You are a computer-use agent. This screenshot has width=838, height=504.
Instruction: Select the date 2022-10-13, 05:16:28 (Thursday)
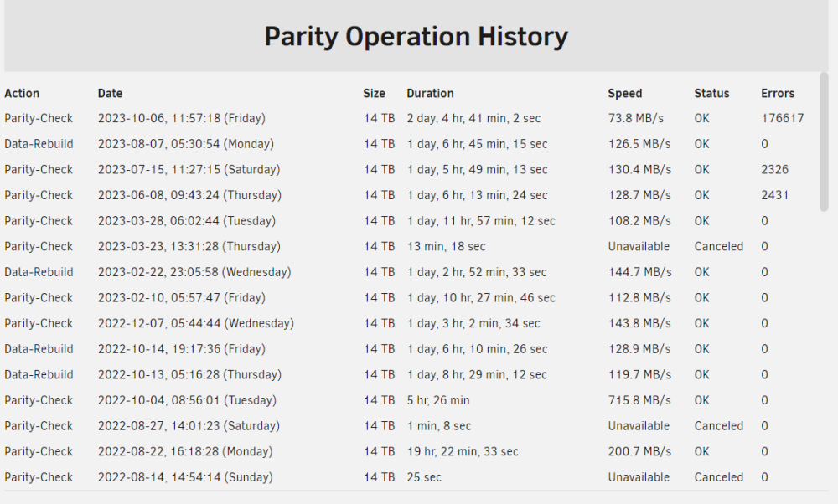coord(189,374)
